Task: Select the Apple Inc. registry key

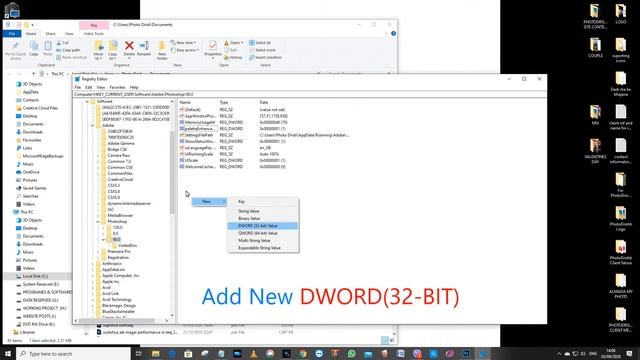Action: (x=111, y=282)
